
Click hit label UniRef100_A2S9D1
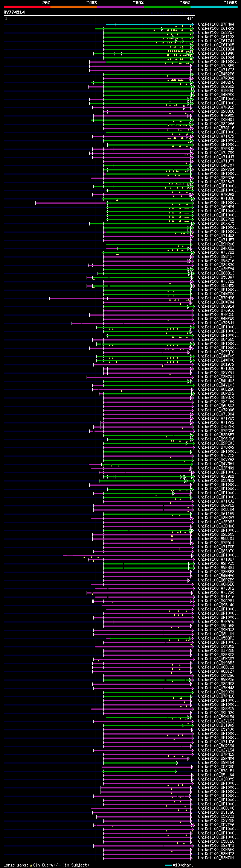[x=216, y=477]
